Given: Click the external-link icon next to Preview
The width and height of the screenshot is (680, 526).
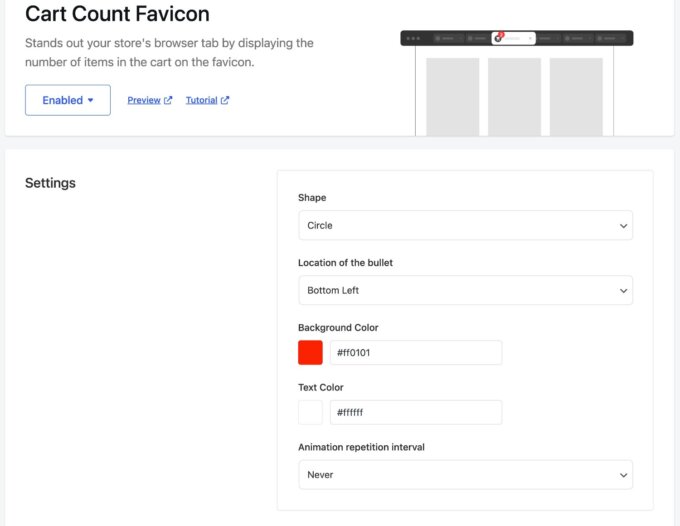Looking at the screenshot, I should coord(168,100).
